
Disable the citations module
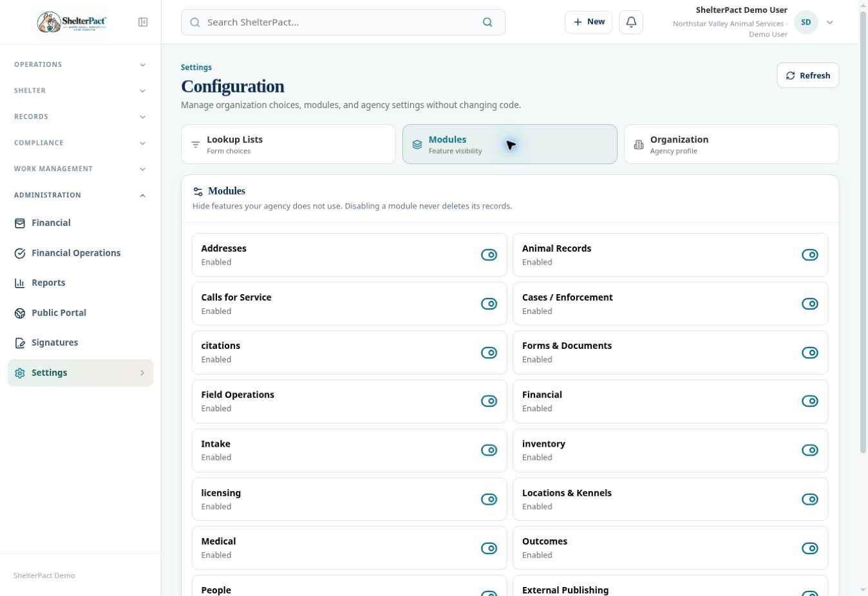(x=489, y=353)
